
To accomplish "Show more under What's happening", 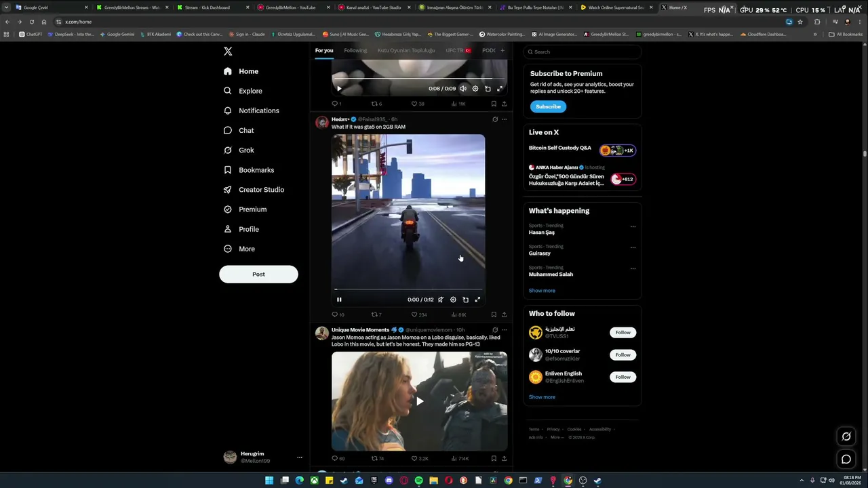I will point(542,291).
